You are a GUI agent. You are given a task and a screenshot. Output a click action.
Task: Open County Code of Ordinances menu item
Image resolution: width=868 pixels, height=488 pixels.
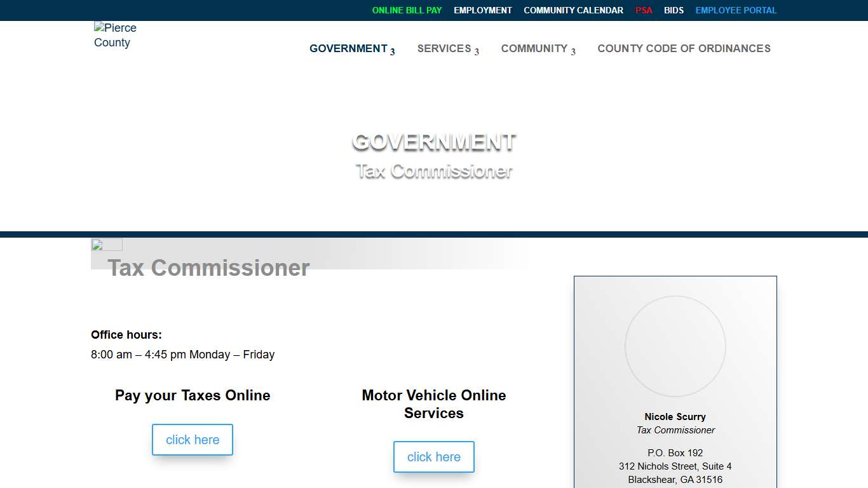(684, 49)
